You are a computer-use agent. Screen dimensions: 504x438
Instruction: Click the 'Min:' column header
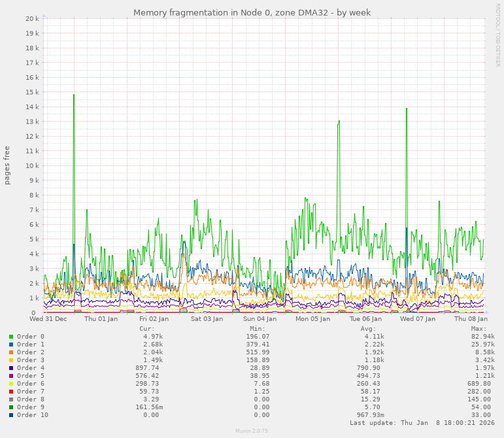258,329
